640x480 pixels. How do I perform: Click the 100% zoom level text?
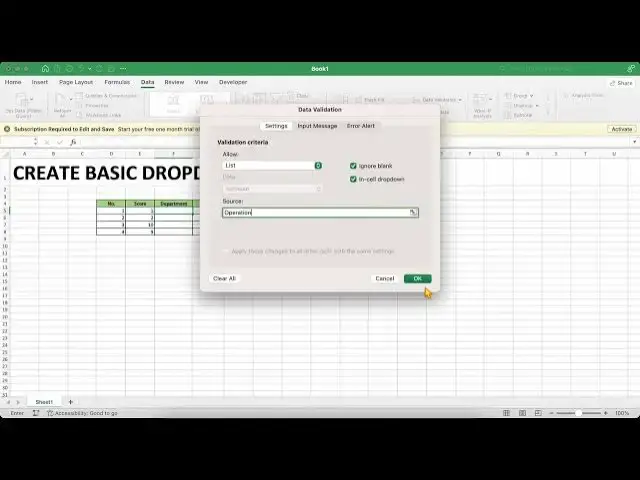pos(622,413)
